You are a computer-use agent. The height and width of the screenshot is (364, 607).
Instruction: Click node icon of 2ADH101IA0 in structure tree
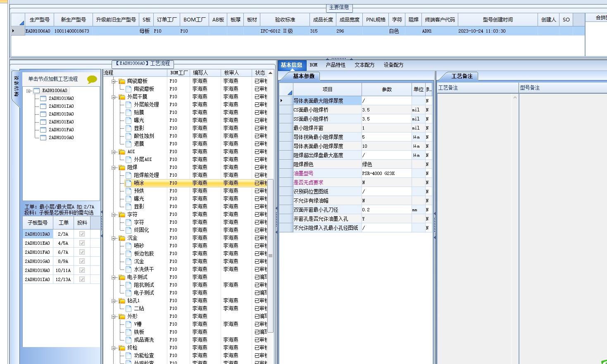click(43, 106)
